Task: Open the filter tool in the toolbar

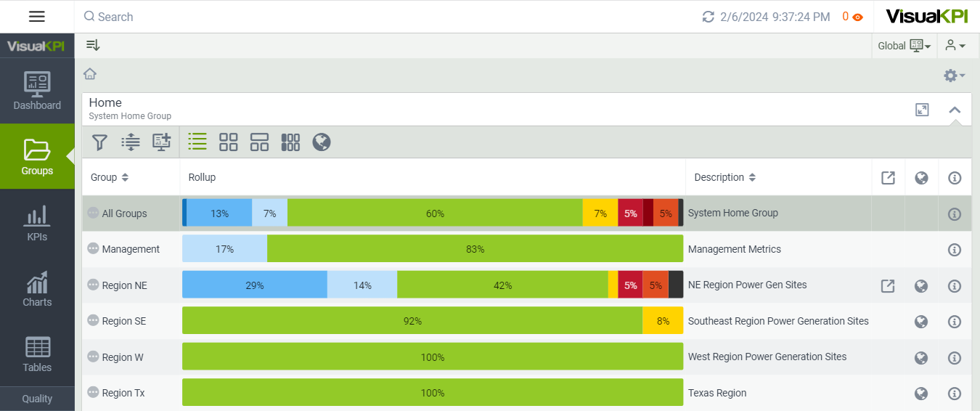Action: [100, 142]
